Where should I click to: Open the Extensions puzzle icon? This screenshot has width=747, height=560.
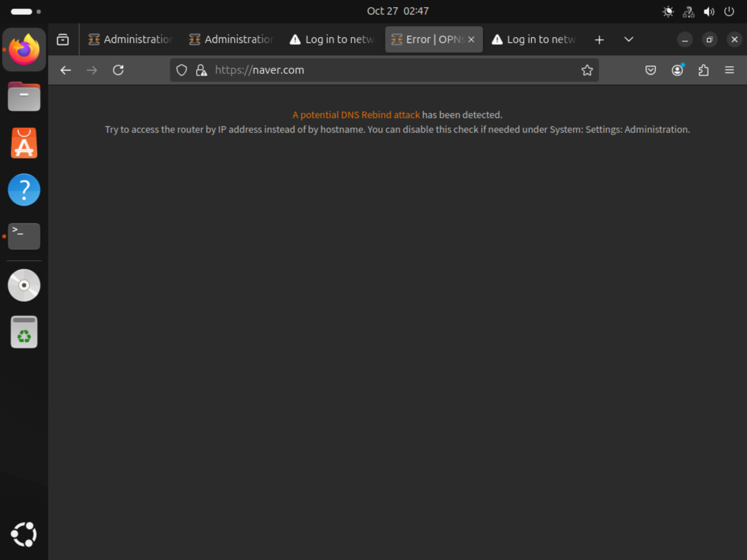pyautogui.click(x=704, y=70)
